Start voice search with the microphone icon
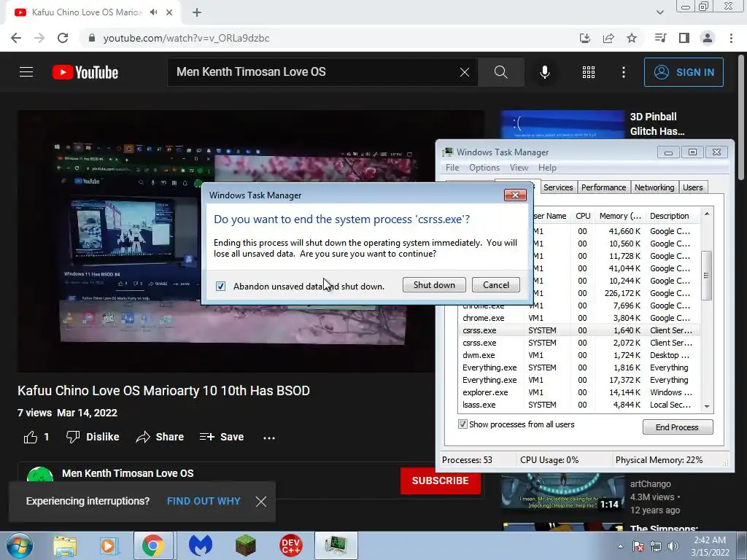Viewport: 747px width, 560px height. coord(544,72)
